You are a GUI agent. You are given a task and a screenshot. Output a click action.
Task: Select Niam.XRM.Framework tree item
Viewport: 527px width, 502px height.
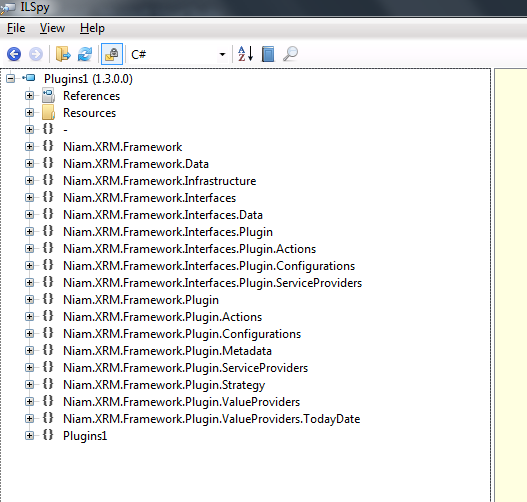pos(123,147)
